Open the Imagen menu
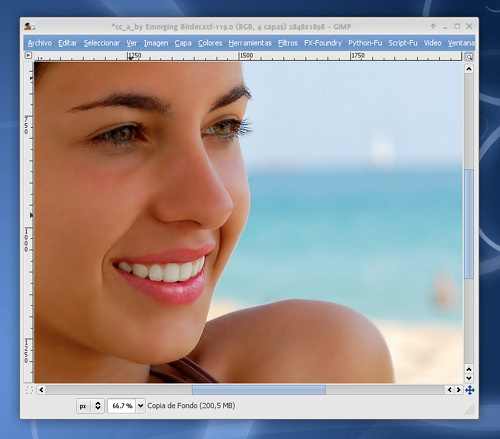Screen dimensions: 500x439 (x=156, y=43)
